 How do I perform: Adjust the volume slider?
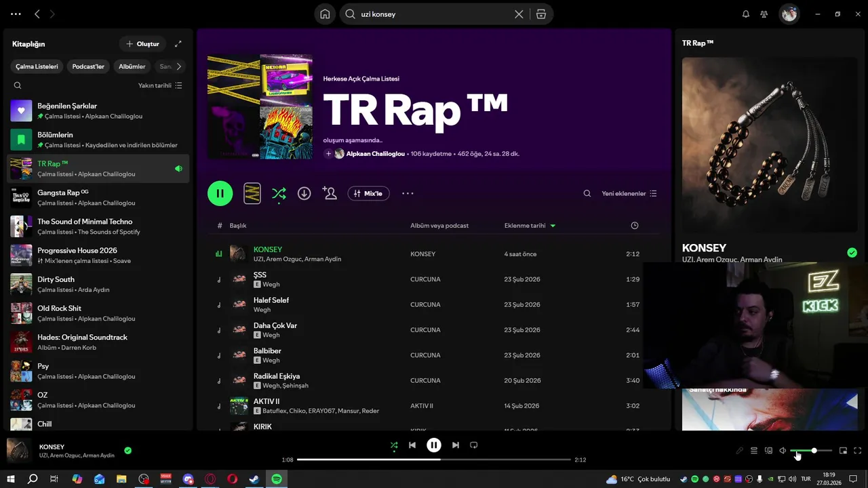[811, 451]
